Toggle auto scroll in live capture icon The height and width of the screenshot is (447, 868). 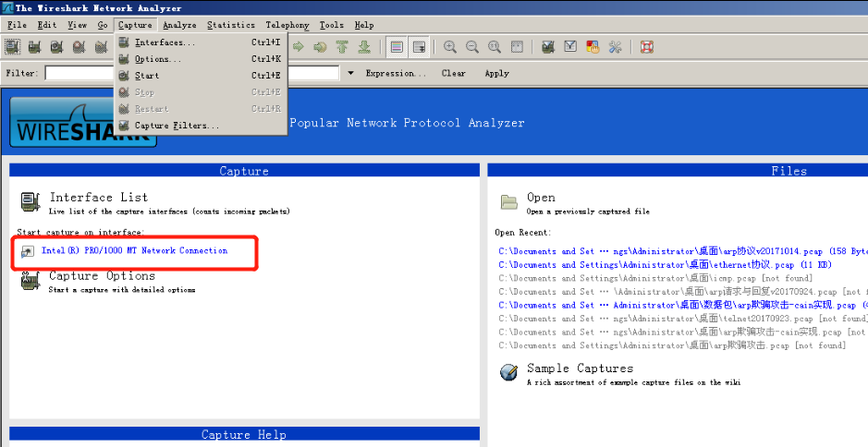click(x=419, y=47)
